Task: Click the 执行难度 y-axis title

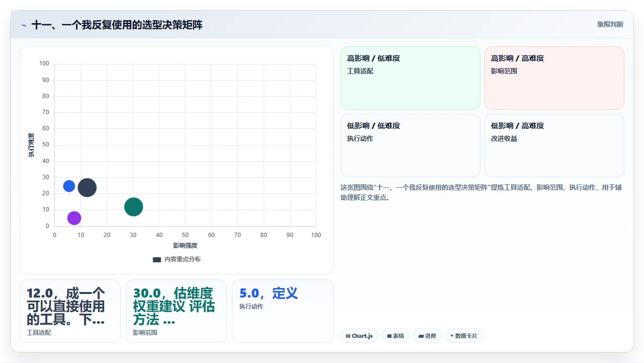Action: 31,145
